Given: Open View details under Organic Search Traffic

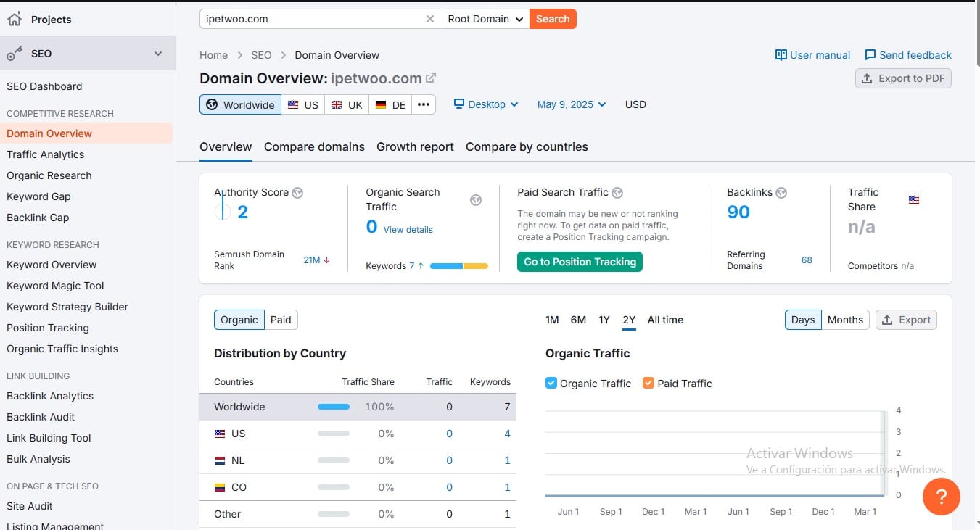Looking at the screenshot, I should tap(408, 230).
